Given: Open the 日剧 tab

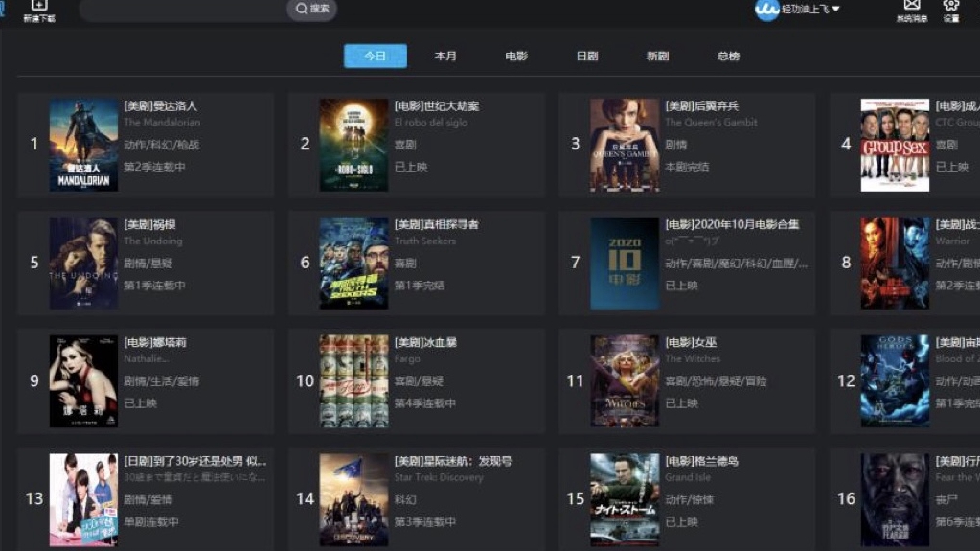Looking at the screenshot, I should (x=587, y=57).
